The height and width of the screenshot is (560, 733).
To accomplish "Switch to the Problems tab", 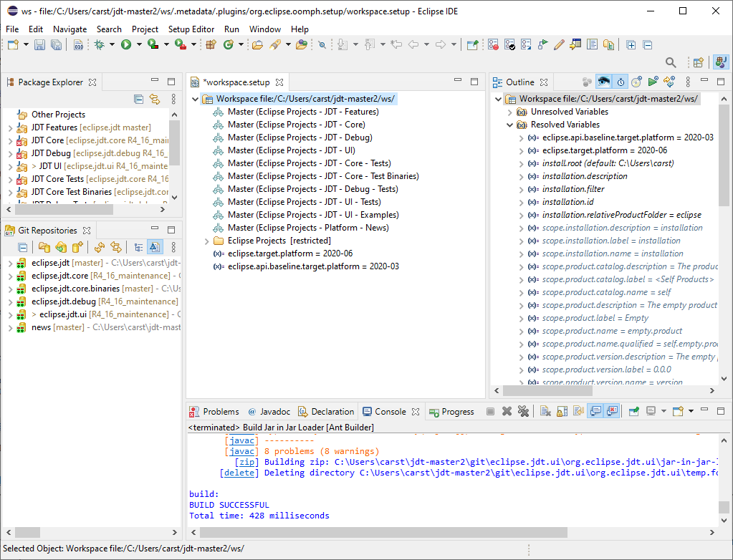I will pos(214,412).
